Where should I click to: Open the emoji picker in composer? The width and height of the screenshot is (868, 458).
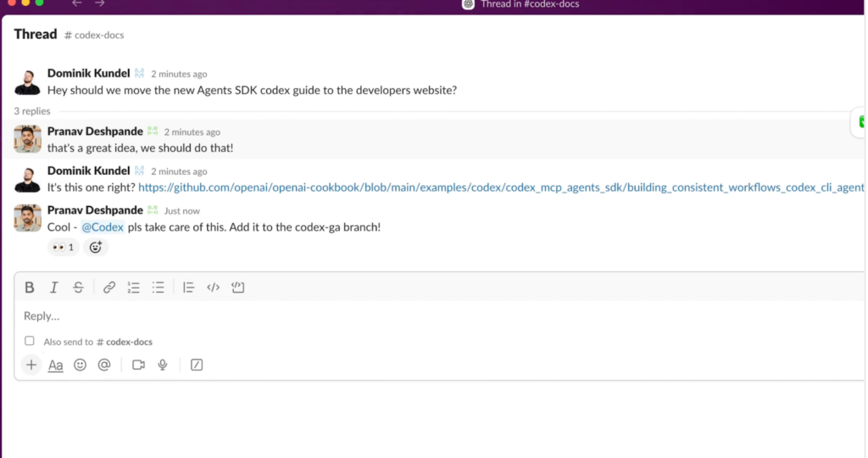(x=80, y=365)
